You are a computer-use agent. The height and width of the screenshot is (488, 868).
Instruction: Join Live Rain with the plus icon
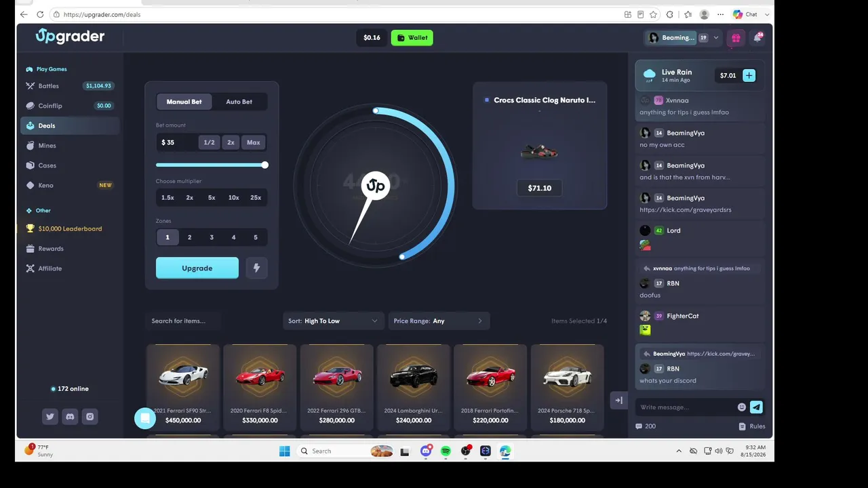749,75
